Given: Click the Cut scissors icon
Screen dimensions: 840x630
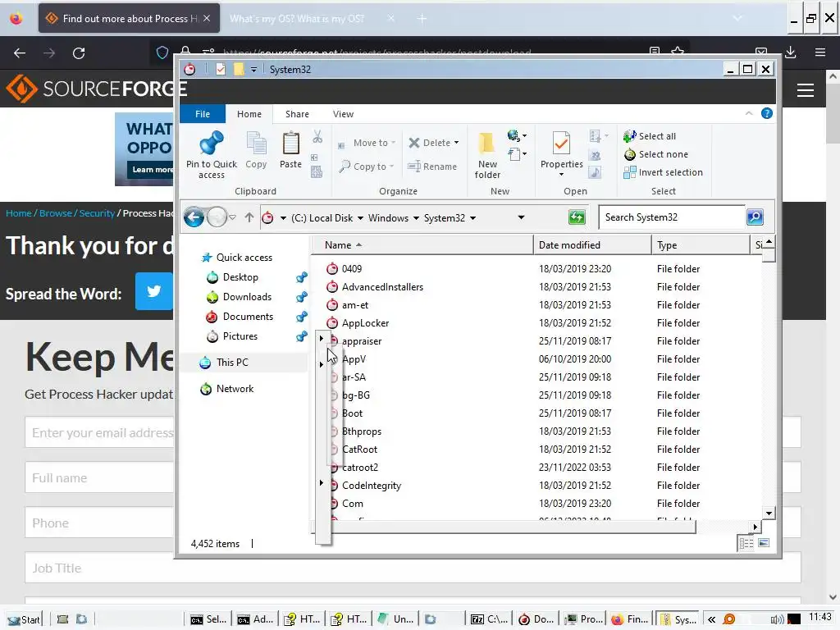Looking at the screenshot, I should 317,137.
